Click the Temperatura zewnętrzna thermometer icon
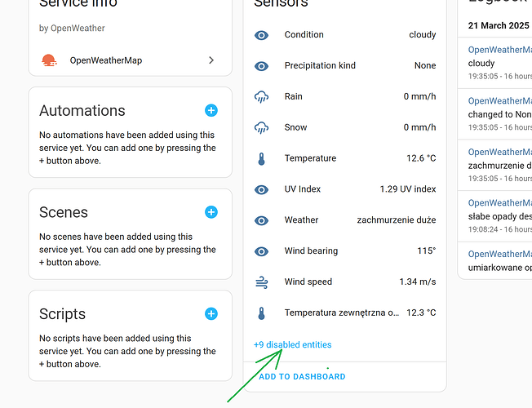This screenshot has height=408, width=532. pos(262,313)
